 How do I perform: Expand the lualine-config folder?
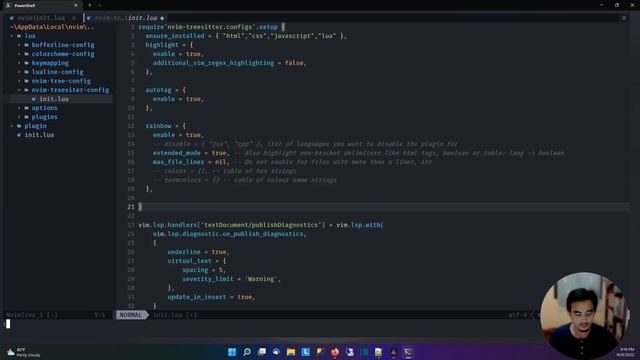tap(19, 72)
